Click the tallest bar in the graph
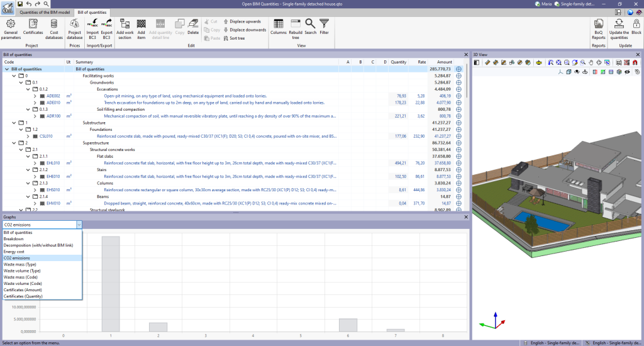644x346 pixels. [111, 284]
